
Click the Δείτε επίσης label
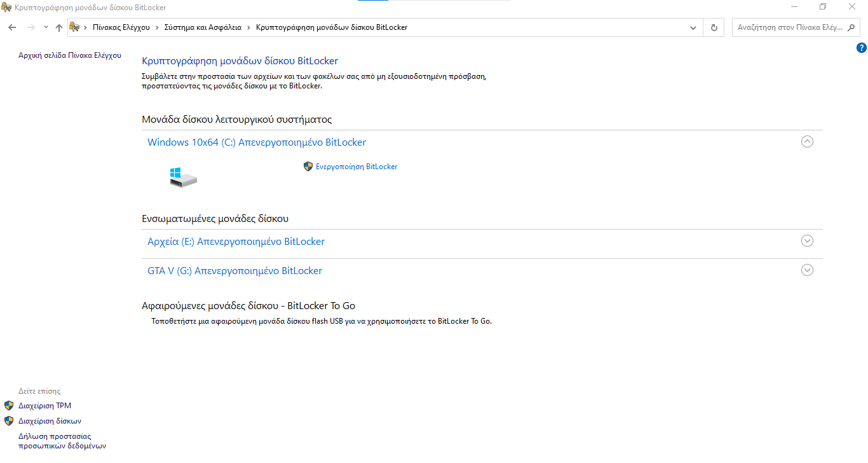(39, 391)
